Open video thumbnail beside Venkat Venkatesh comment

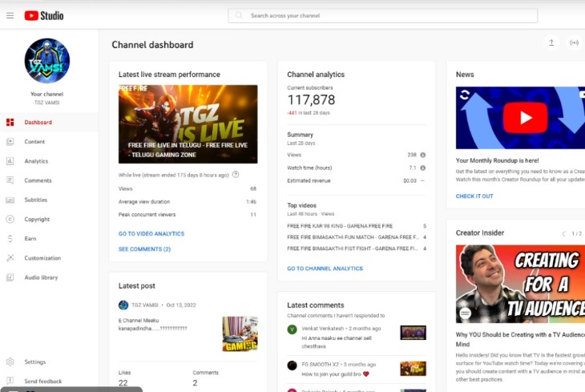[x=413, y=333]
